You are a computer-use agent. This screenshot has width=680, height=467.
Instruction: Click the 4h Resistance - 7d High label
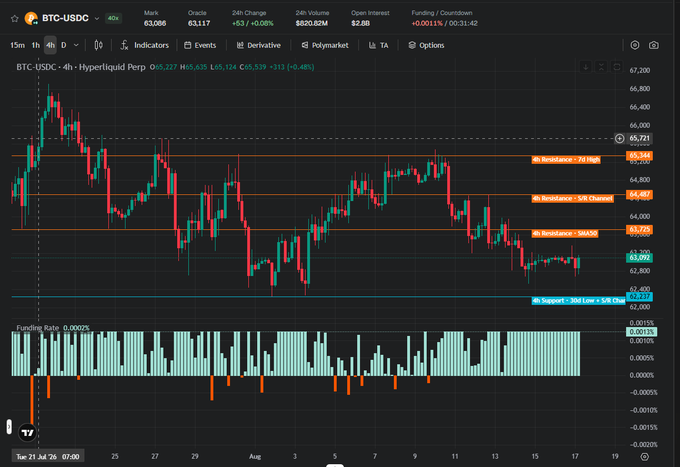click(x=566, y=160)
